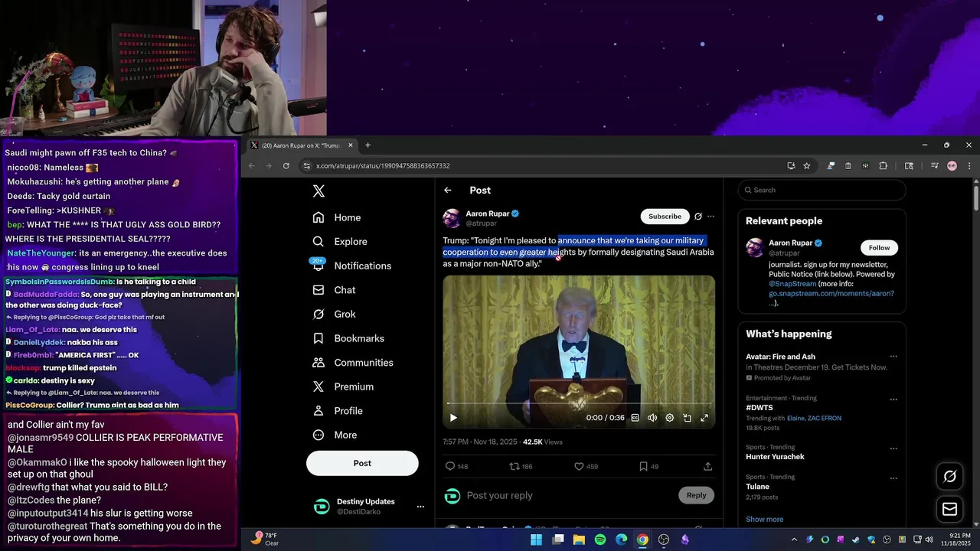The height and width of the screenshot is (551, 980).
Task: Open the Chrome media control icon
Action: click(934, 166)
